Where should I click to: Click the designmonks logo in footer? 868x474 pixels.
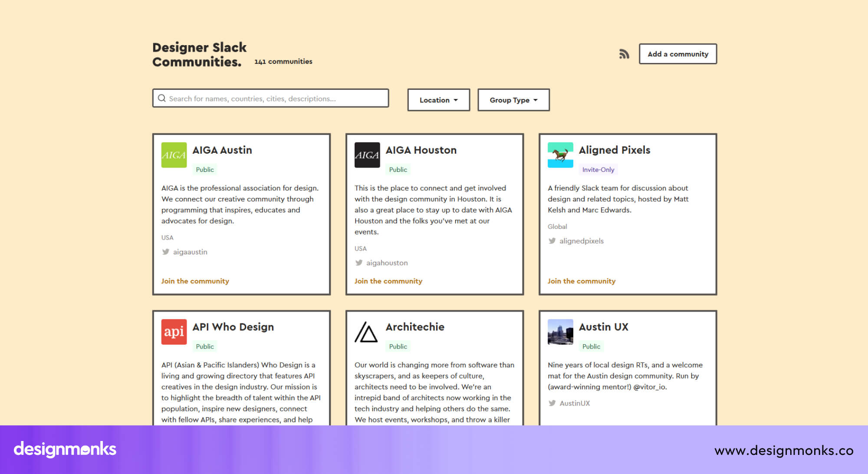(x=65, y=449)
